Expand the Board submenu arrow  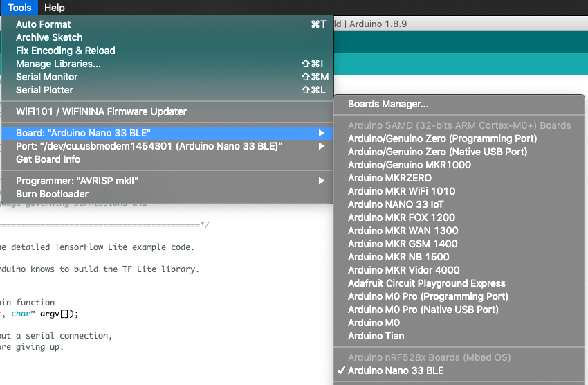click(321, 133)
